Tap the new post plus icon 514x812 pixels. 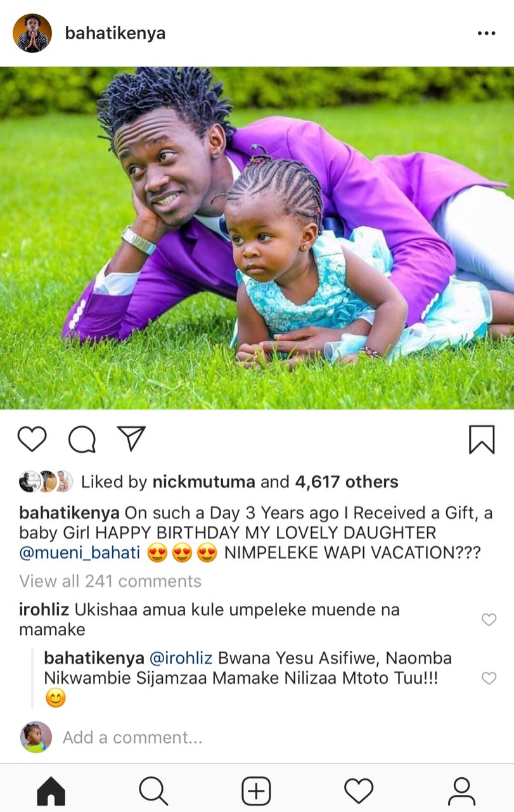[256, 791]
